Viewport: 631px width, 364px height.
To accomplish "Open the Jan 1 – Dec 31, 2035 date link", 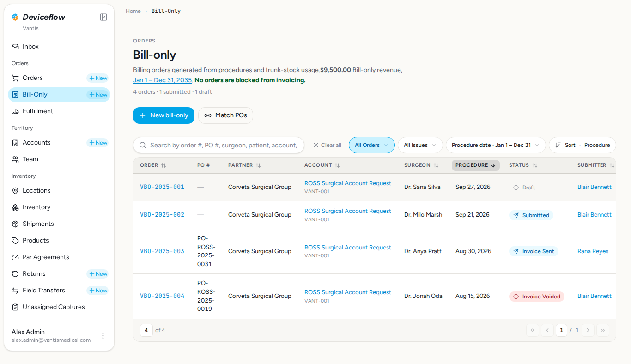I will coord(163,80).
